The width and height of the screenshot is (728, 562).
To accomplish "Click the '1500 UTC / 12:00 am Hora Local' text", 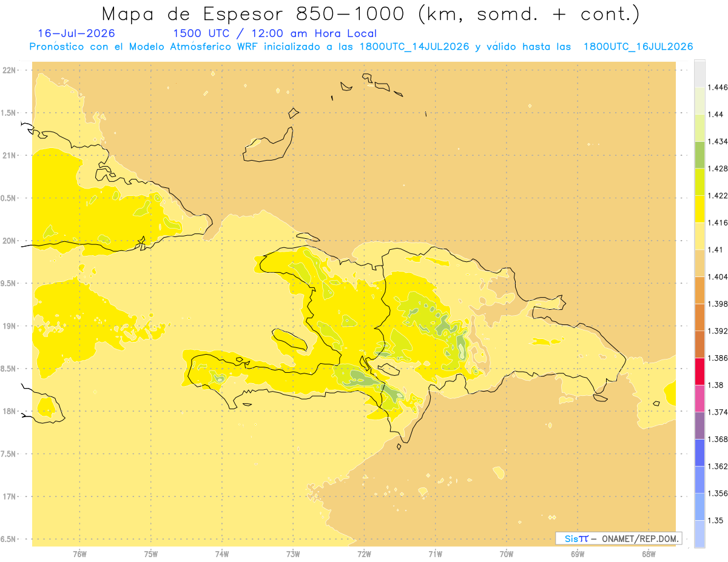I will 275,33.
